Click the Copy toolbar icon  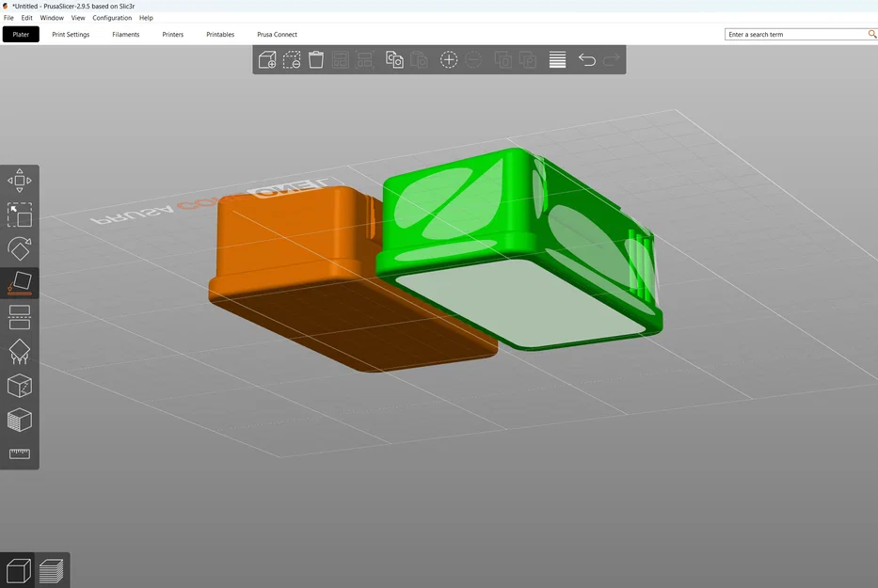(394, 59)
